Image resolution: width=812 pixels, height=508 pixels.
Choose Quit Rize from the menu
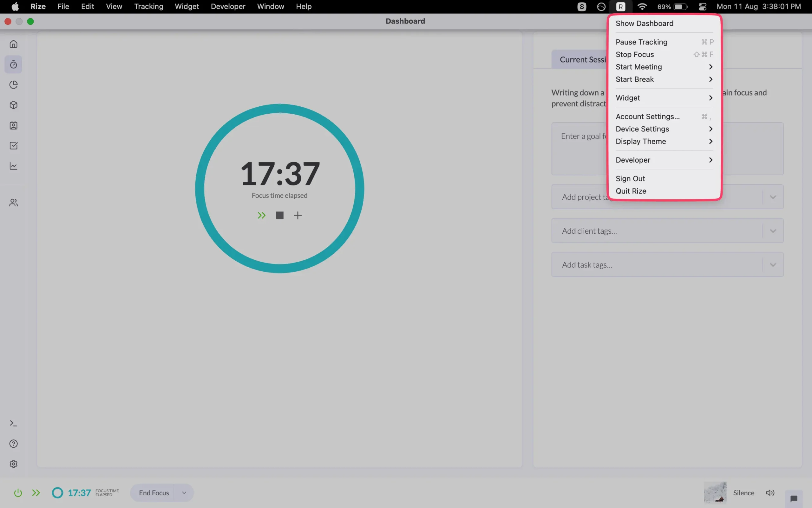pos(665,191)
